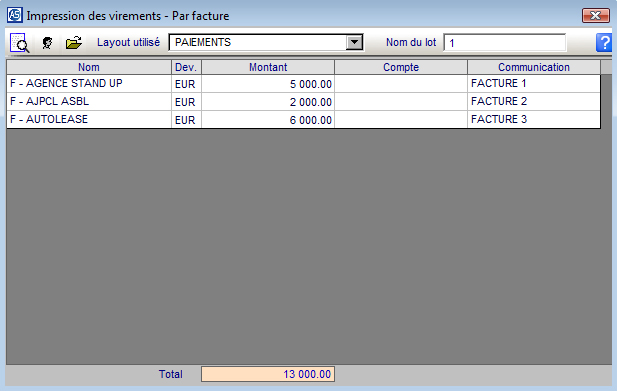Click the Montant column header
The height and width of the screenshot is (391, 617).
click(x=268, y=67)
